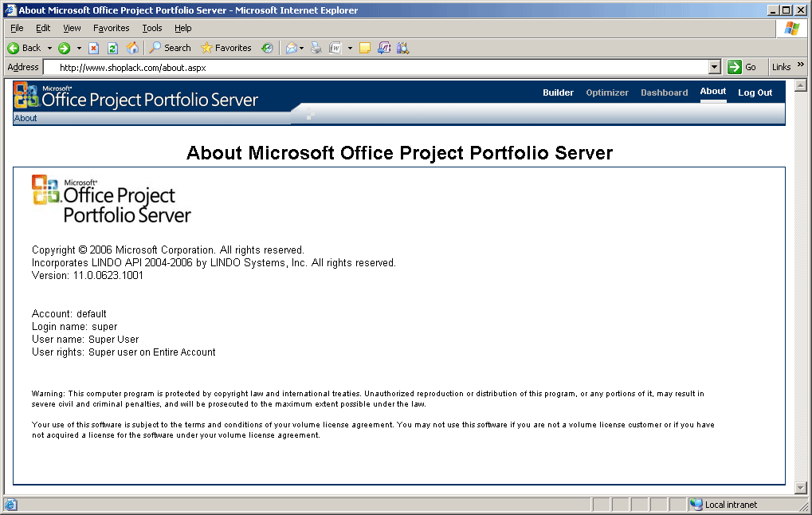The width and height of the screenshot is (812, 515).
Task: Click the Log Out link
Action: tap(755, 92)
